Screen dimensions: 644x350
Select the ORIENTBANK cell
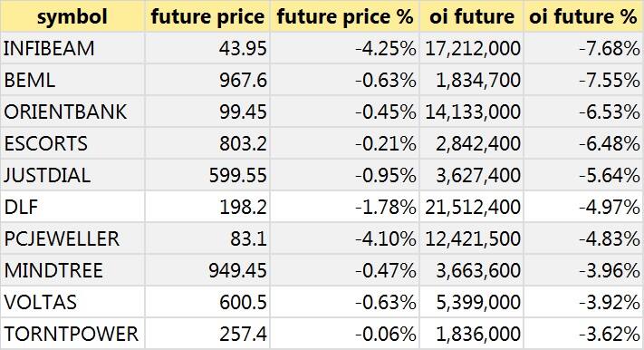click(72, 112)
